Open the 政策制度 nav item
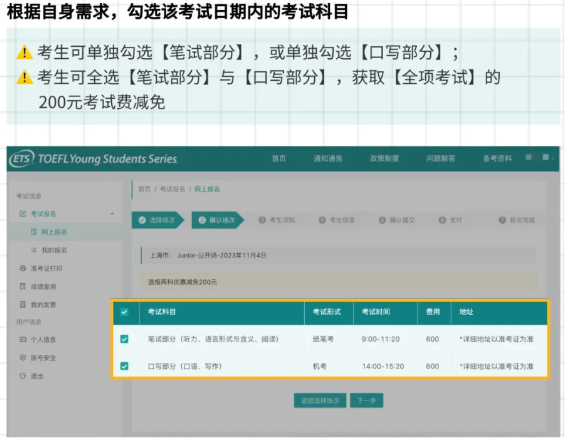This screenshot has height=438, width=565. click(384, 158)
